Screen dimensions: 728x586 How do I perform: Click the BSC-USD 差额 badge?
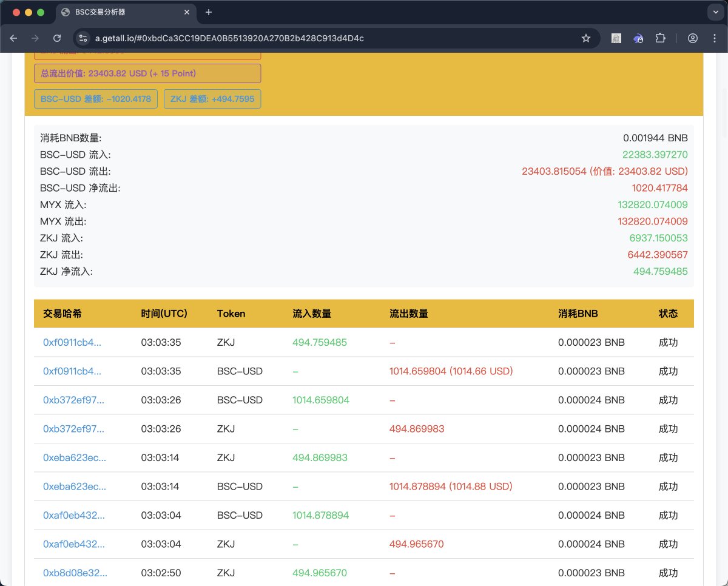[96, 99]
